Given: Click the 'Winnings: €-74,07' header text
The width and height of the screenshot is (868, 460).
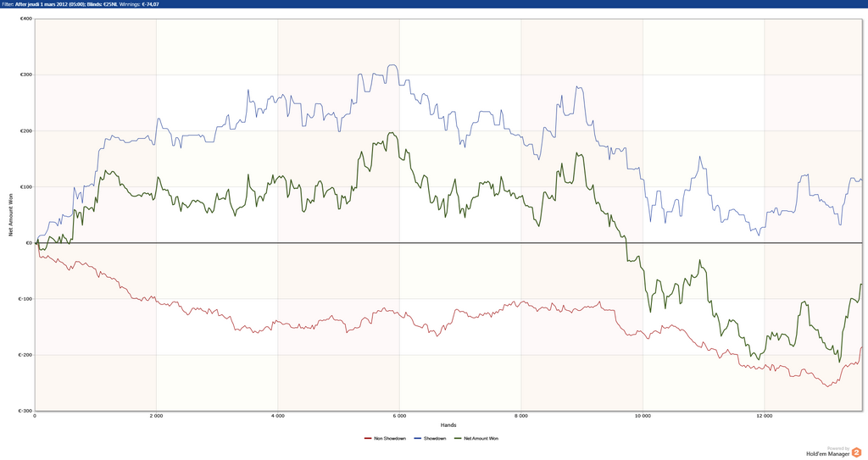Looking at the screenshot, I should click(140, 4).
